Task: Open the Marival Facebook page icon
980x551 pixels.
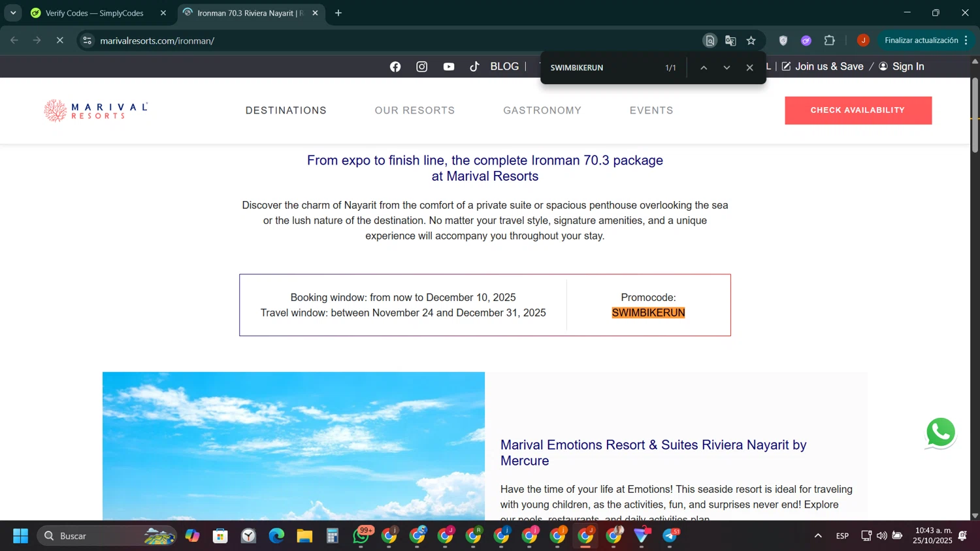Action: [x=395, y=67]
